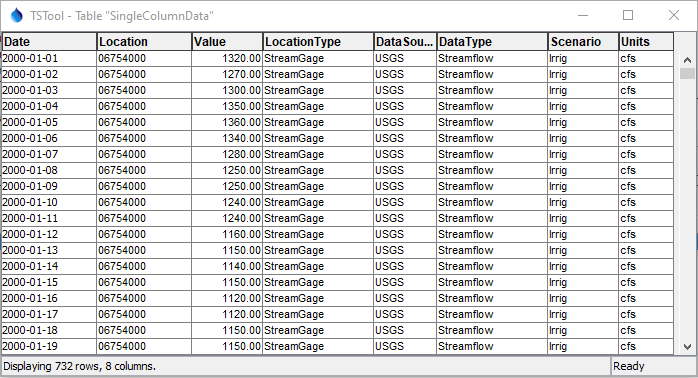This screenshot has height=378, width=698.
Task: Click the scrollbar up arrow
Action: (x=687, y=60)
